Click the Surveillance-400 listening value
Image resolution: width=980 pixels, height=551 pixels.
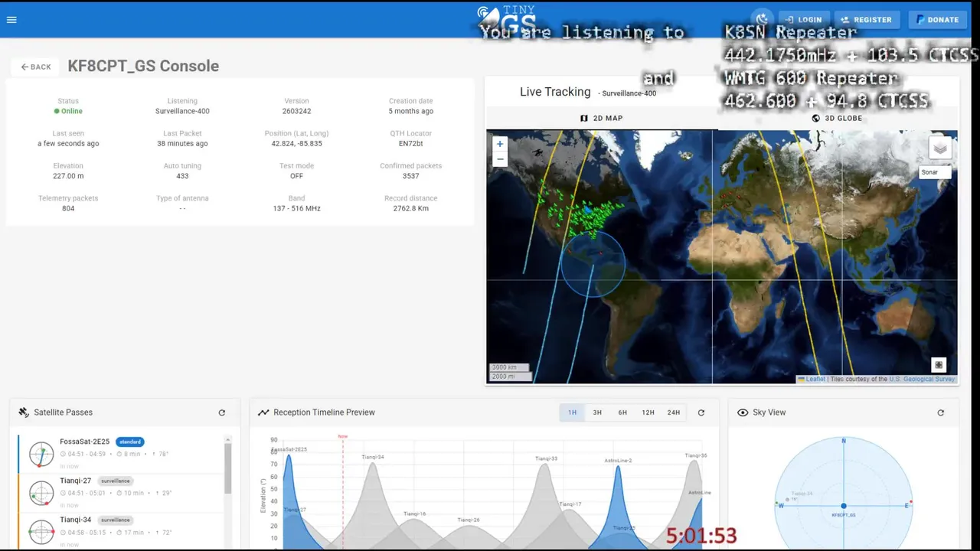tap(182, 111)
